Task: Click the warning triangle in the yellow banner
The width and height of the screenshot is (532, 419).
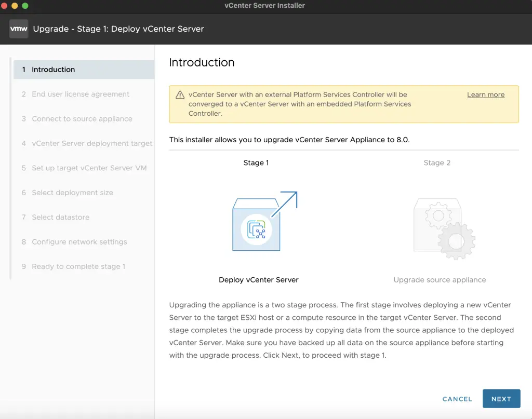Action: (x=179, y=94)
